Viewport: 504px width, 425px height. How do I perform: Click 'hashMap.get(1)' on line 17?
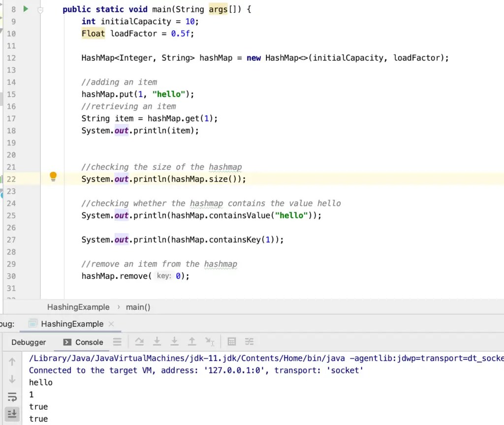pyautogui.click(x=180, y=119)
